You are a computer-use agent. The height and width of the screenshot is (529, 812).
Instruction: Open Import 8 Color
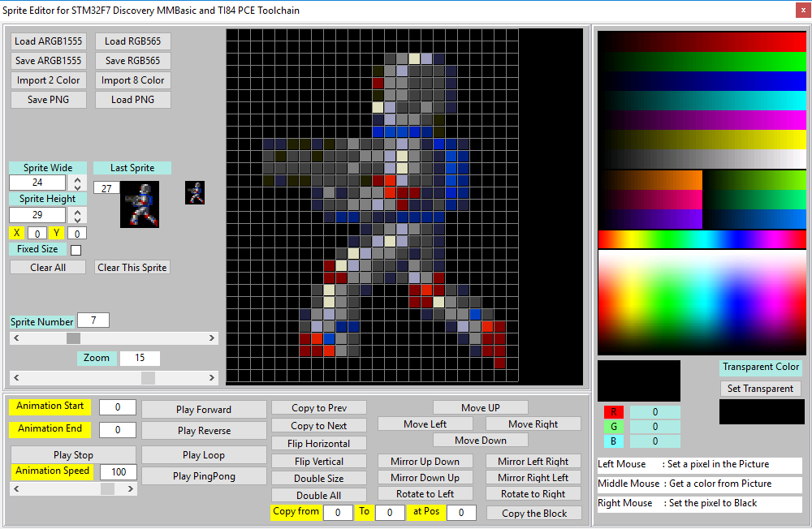click(132, 80)
